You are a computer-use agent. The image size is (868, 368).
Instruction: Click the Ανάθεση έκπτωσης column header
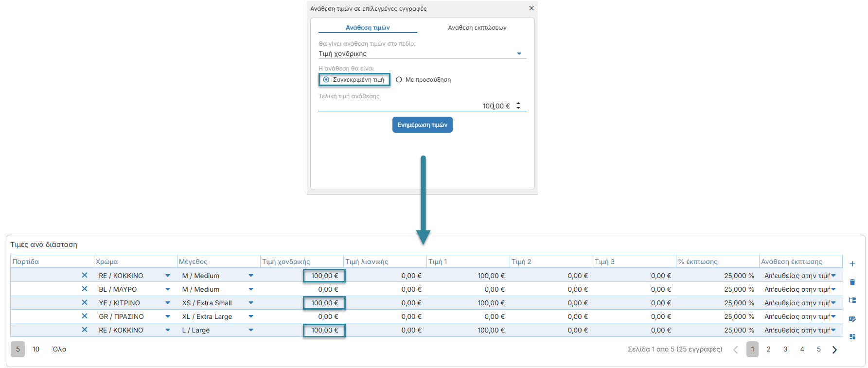coord(800,262)
